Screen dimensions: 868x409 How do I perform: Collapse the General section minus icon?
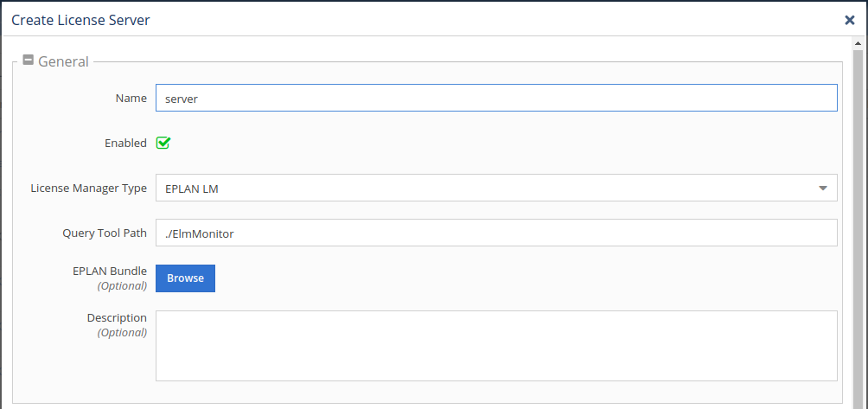click(29, 61)
